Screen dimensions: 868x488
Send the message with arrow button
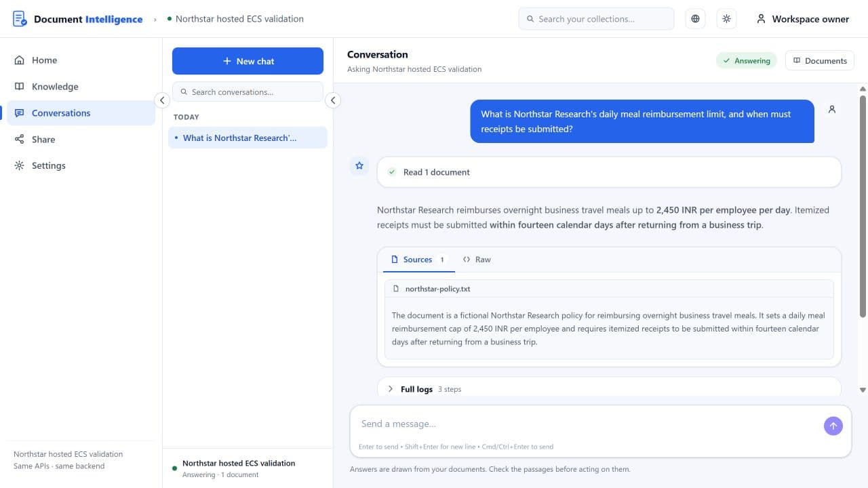833,426
